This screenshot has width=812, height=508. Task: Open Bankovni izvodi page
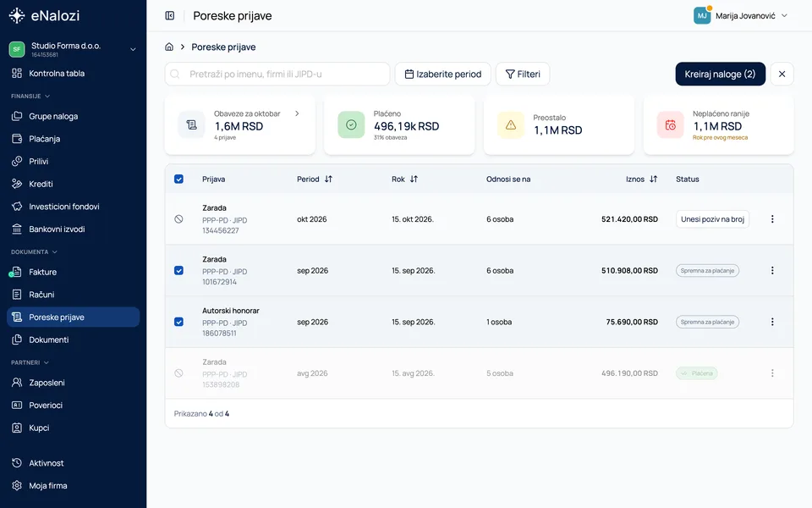pos(73,229)
